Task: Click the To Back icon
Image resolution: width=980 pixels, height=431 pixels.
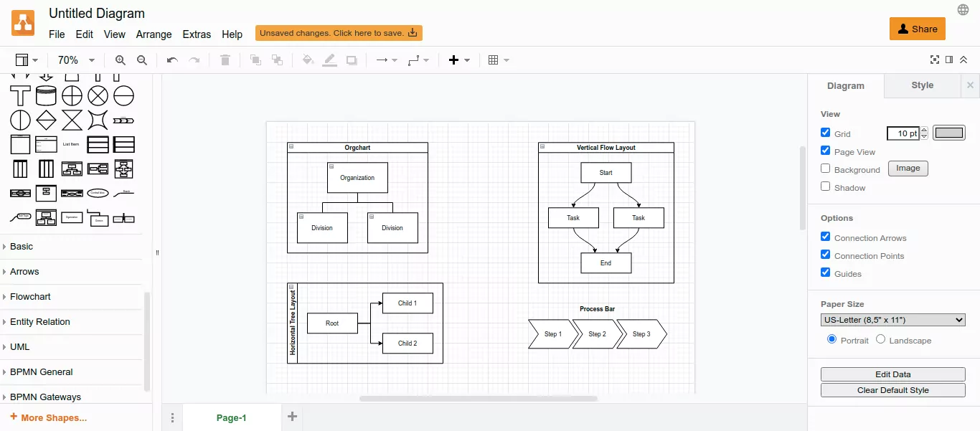Action: coord(277,61)
